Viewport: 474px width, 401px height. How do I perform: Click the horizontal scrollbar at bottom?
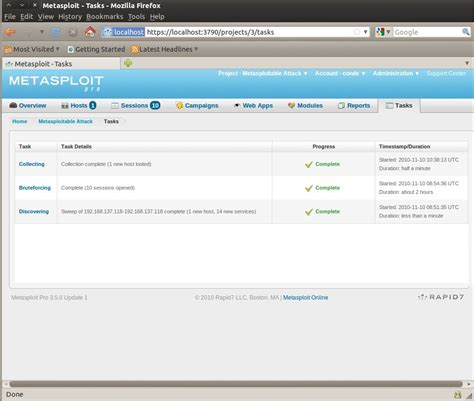click(x=236, y=384)
